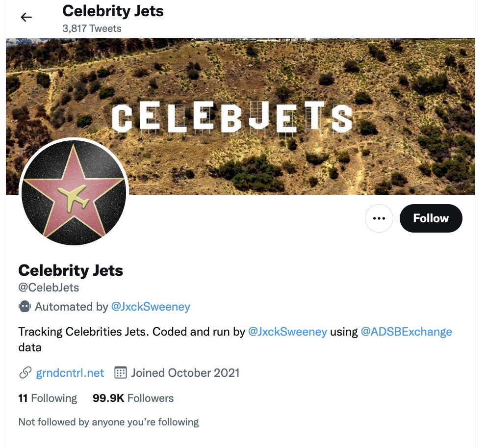Open @JxckSweeney link in the bio text
Image resolution: width=487 pixels, height=448 pixels.
[287, 332]
